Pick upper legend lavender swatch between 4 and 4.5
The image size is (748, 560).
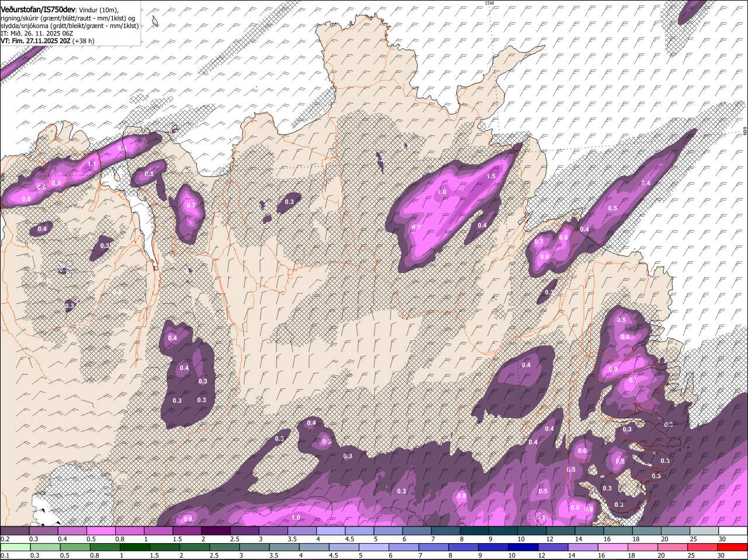coord(331,531)
